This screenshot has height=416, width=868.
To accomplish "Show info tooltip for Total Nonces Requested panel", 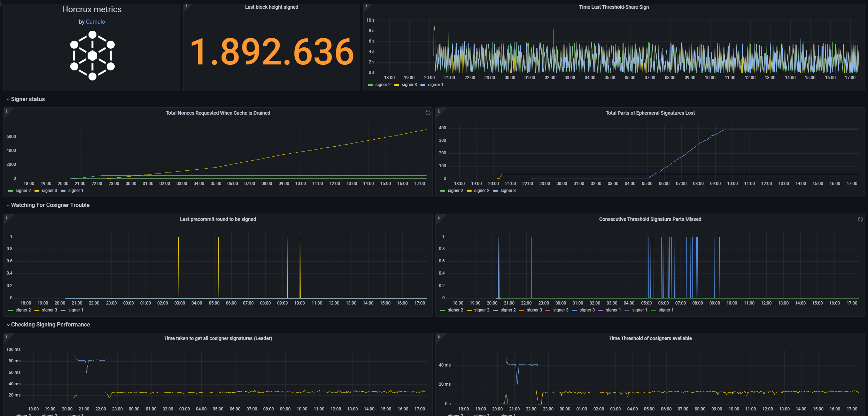I will point(7,111).
